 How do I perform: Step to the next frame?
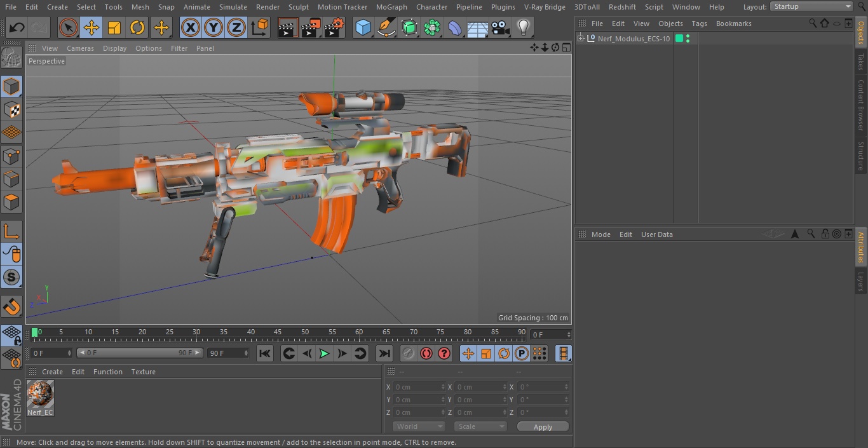[x=342, y=353]
